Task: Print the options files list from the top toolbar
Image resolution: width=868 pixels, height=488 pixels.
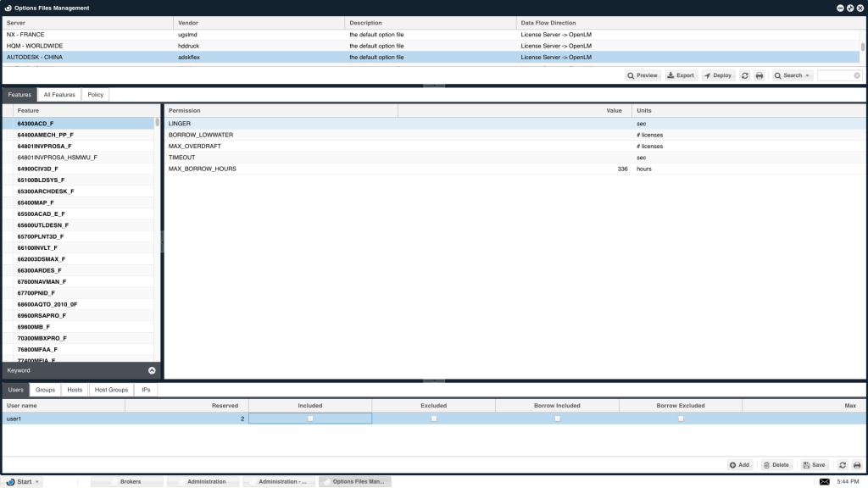Action: click(759, 75)
